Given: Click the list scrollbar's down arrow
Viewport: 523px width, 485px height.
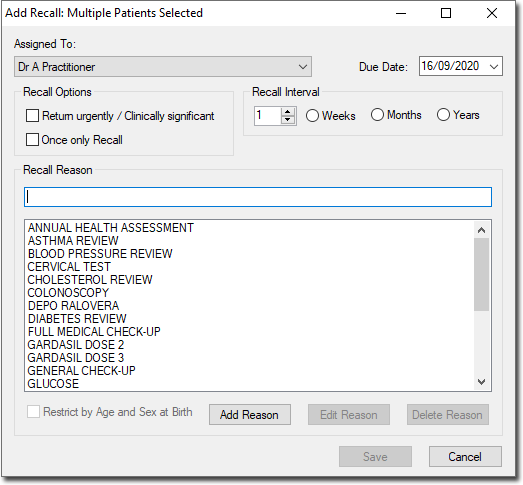Looking at the screenshot, I should tap(481, 382).
